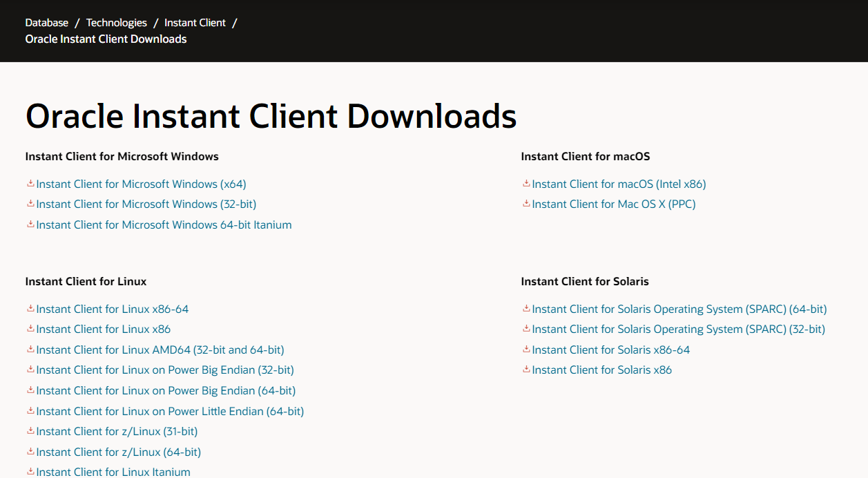This screenshot has width=868, height=478.
Task: Open Linux on Power Big Endian (32-bit) link
Action: 165,370
